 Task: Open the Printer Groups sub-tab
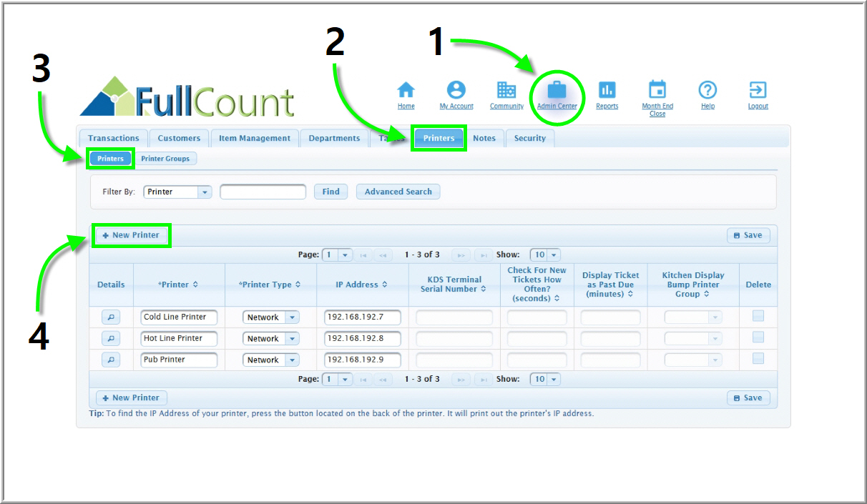tap(165, 159)
